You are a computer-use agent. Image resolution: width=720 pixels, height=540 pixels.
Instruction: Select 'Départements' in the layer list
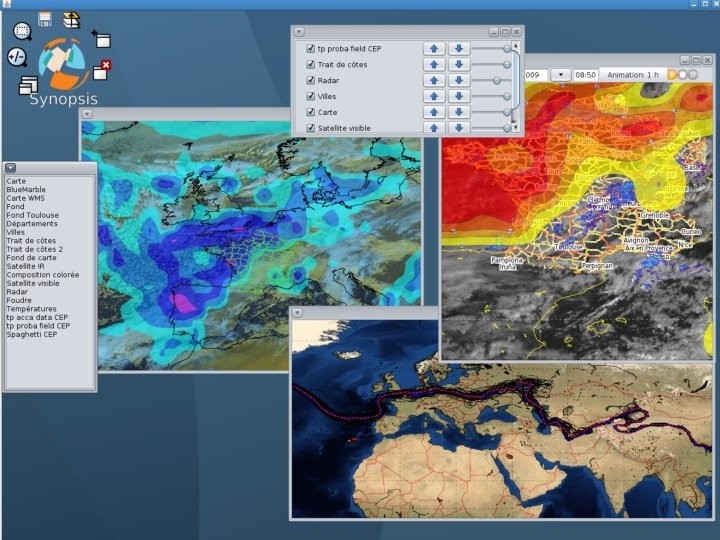(32, 224)
